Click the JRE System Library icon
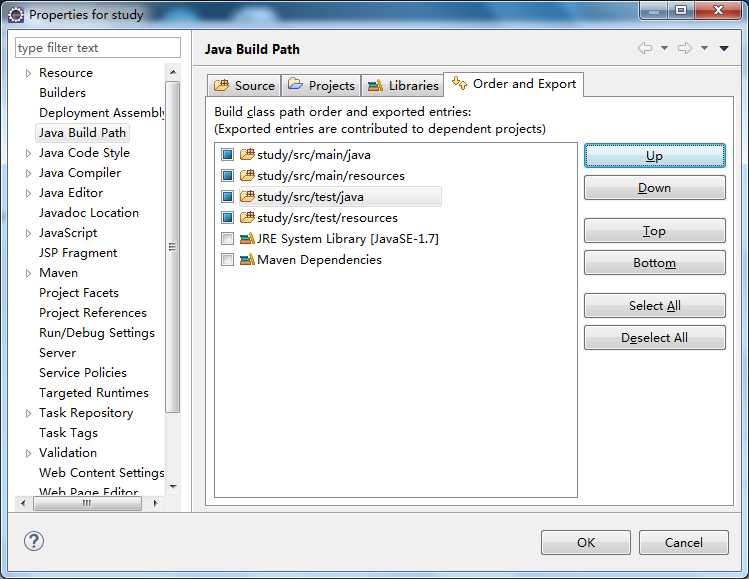This screenshot has height=579, width=749. tap(247, 238)
